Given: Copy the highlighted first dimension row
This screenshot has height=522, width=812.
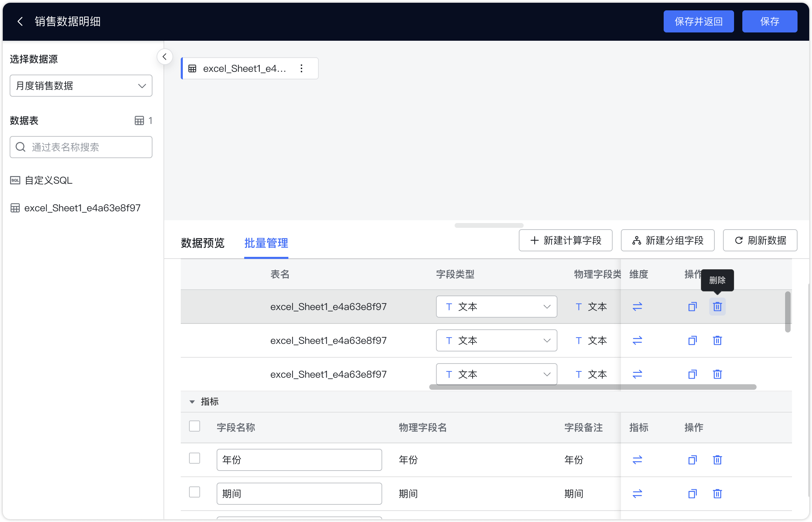Looking at the screenshot, I should coord(692,307).
